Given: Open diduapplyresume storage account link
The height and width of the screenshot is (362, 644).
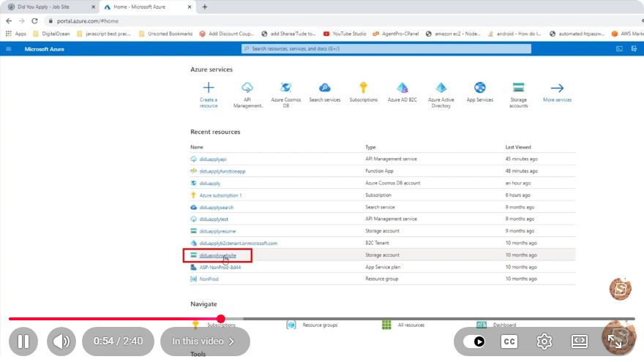Looking at the screenshot, I should point(217,231).
